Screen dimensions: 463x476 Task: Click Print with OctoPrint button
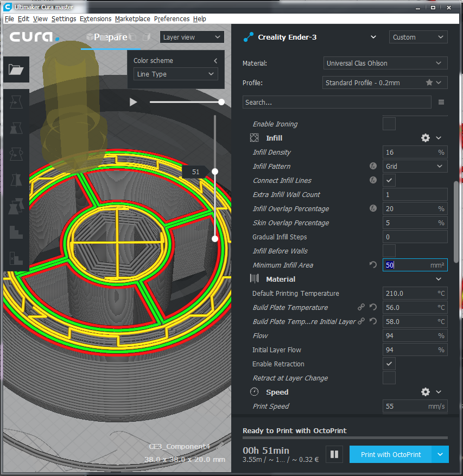(390, 454)
